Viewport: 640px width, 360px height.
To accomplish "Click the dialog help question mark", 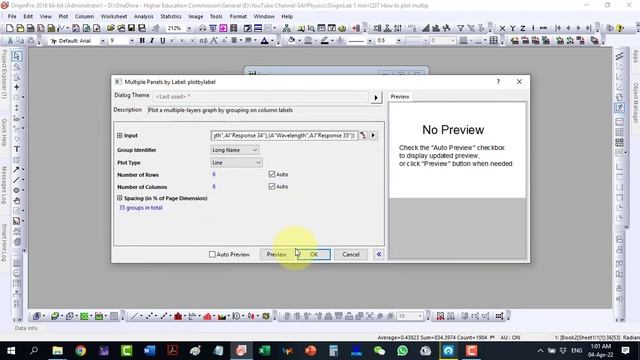I will (x=498, y=82).
